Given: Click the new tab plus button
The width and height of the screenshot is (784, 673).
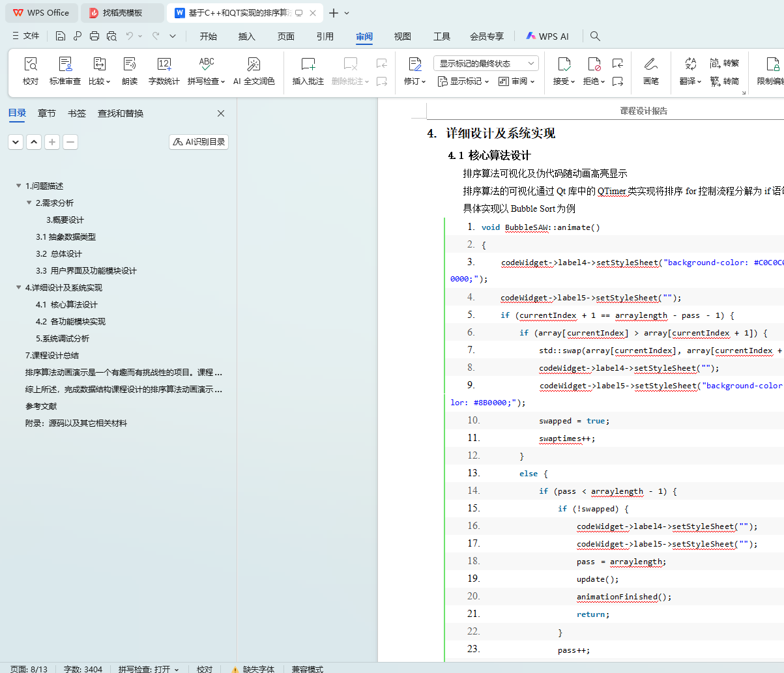Looking at the screenshot, I should click(x=334, y=13).
